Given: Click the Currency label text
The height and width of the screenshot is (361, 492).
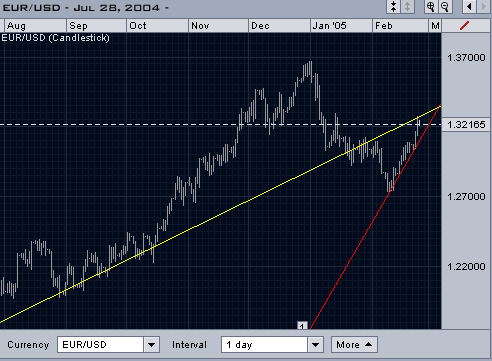Looking at the screenshot, I should (28, 345).
